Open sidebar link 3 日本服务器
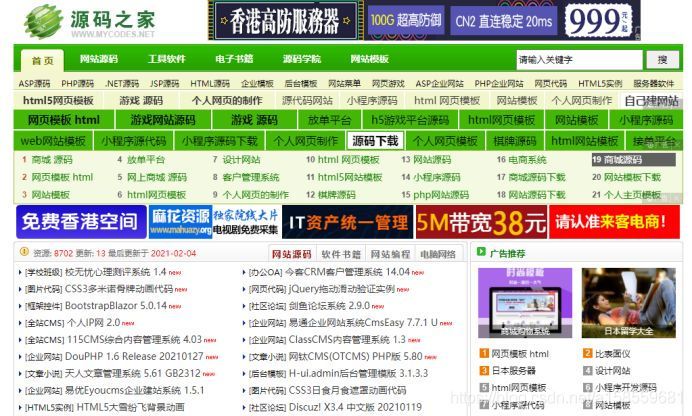This screenshot has width=692, height=416. [514, 371]
